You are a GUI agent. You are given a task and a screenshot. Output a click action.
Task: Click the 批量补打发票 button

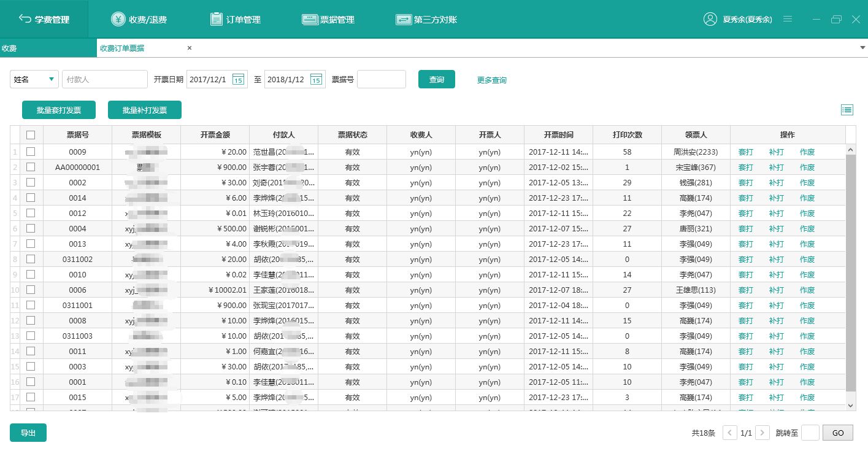145,110
